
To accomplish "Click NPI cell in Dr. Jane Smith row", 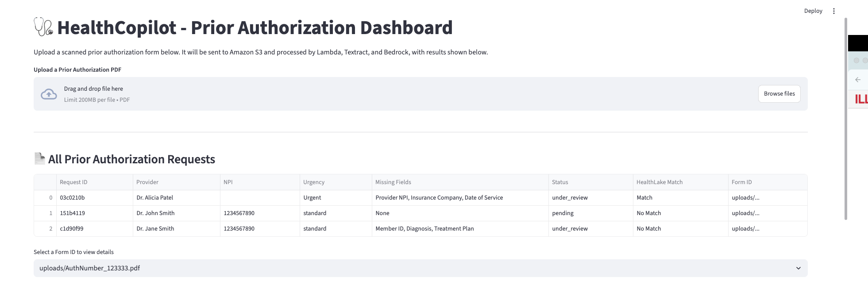I will click(x=260, y=229).
